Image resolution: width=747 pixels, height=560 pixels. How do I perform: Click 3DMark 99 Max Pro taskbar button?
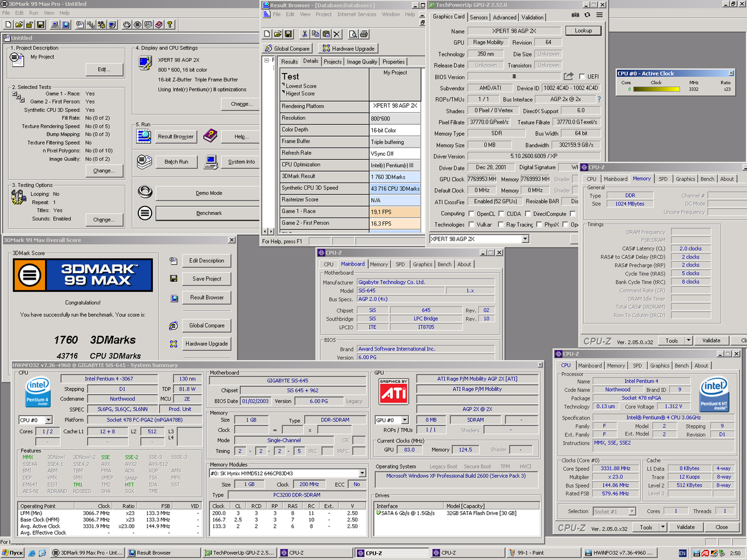[87, 553]
